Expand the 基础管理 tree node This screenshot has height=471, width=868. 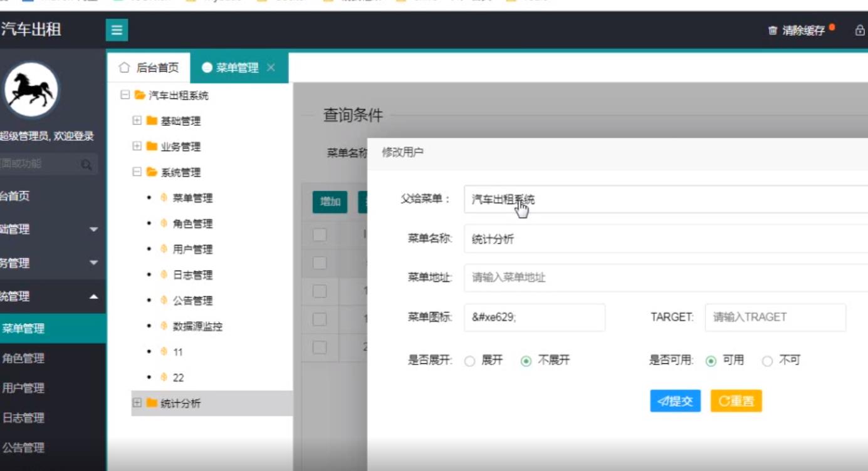pos(137,120)
